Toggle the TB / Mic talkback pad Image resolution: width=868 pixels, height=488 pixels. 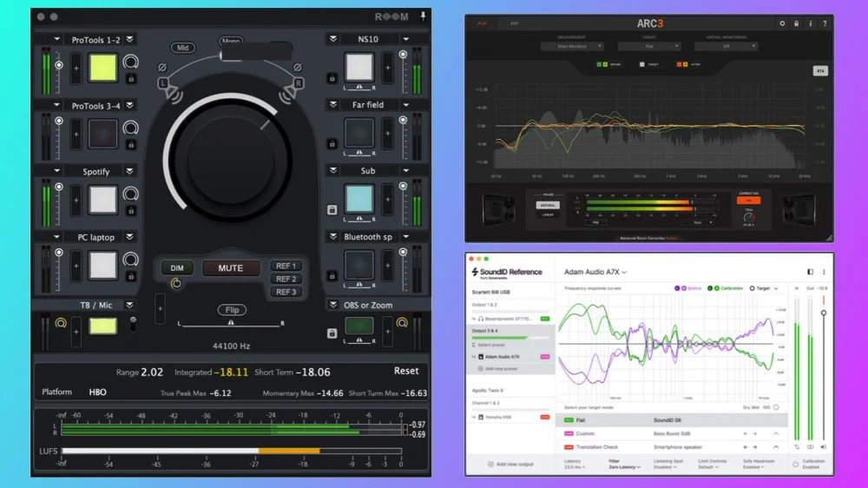(103, 326)
